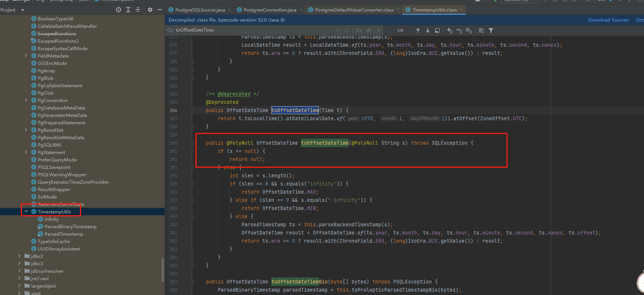Open search filter funnel options
Image resolution: width=644 pixels, height=295 pixels.
(491, 30)
